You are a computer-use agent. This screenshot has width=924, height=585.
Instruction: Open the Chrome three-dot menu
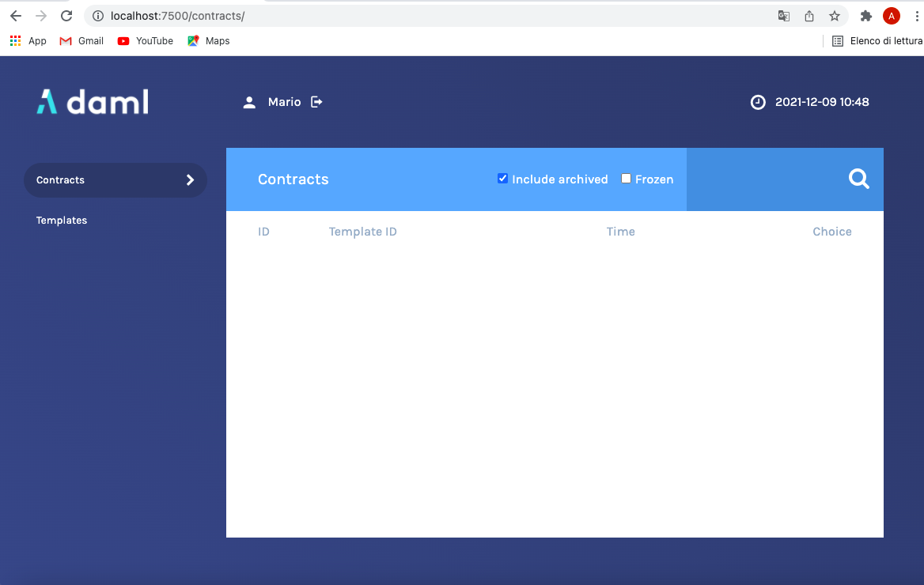(x=916, y=16)
